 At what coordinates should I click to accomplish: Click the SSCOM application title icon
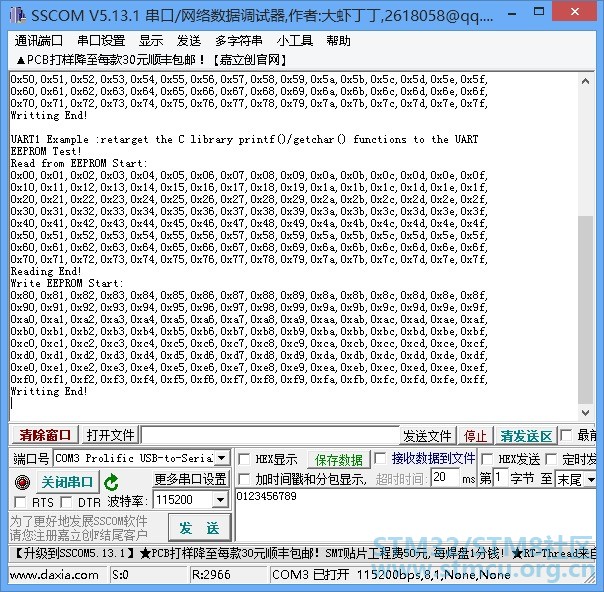click(x=18, y=15)
